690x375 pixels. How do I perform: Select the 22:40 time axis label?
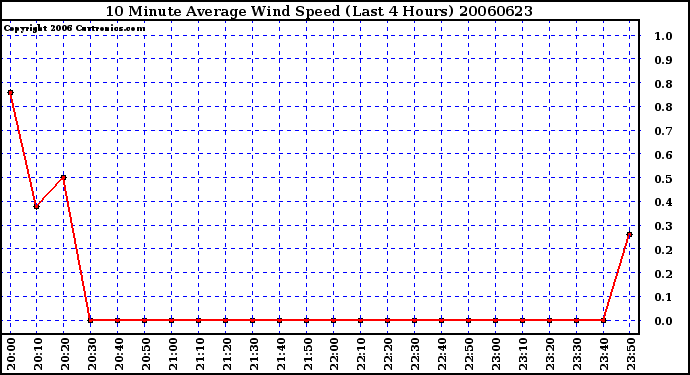pyautogui.click(x=443, y=354)
